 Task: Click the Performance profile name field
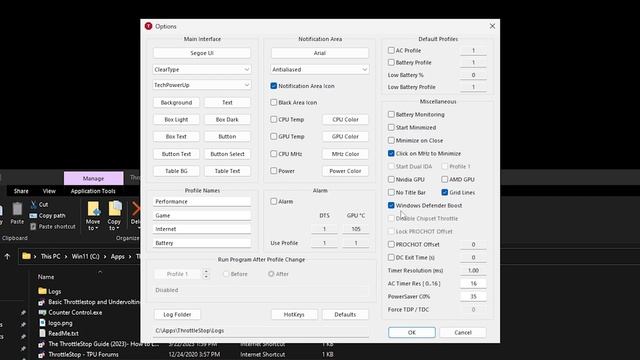pos(202,202)
